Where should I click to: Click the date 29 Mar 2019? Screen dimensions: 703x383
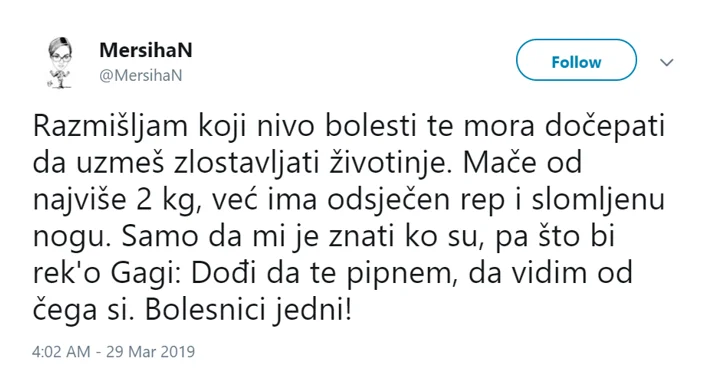pos(150,352)
